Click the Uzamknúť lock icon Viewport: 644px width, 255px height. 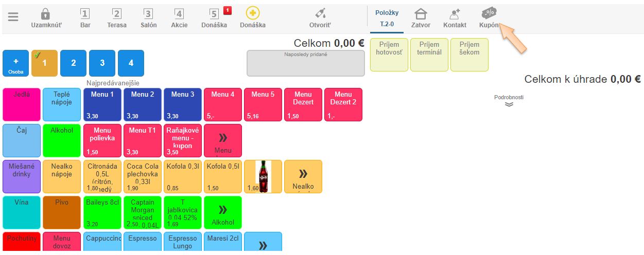tap(46, 14)
